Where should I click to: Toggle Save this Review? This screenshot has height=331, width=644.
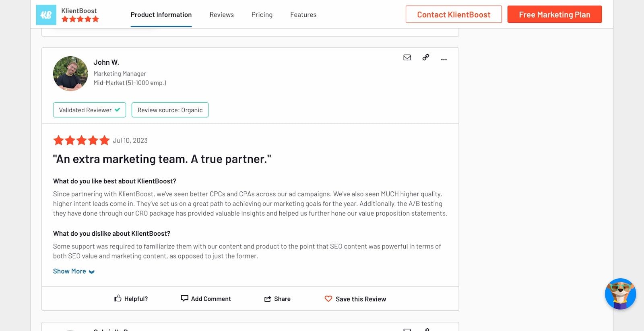point(355,299)
